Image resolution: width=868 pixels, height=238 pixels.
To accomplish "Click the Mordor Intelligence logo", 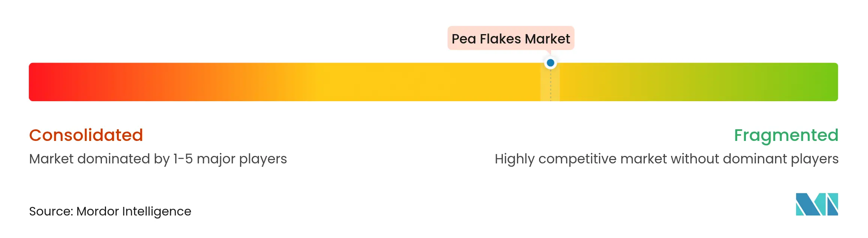I will 817,204.
